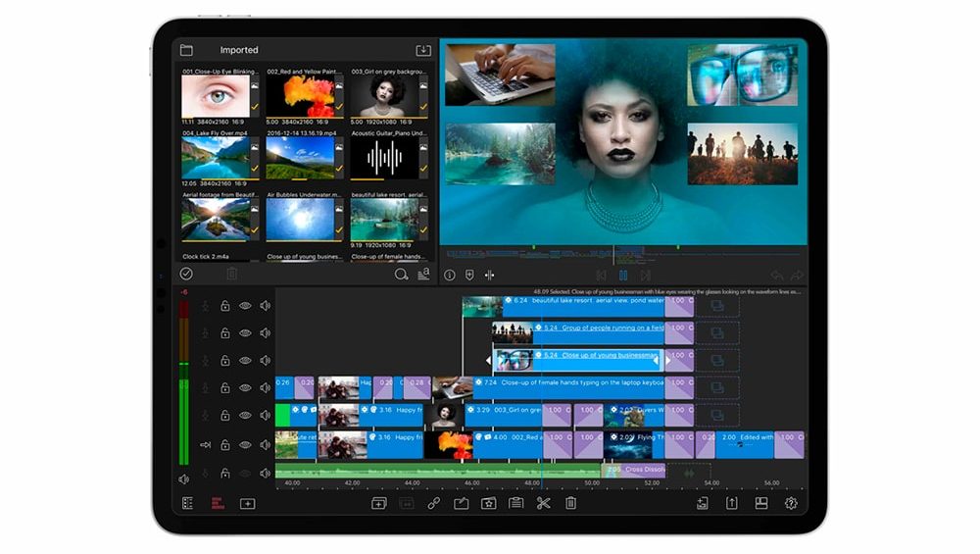
Task: Select the Acoustic Guitar_Piano audio thumbnail
Action: click(384, 158)
